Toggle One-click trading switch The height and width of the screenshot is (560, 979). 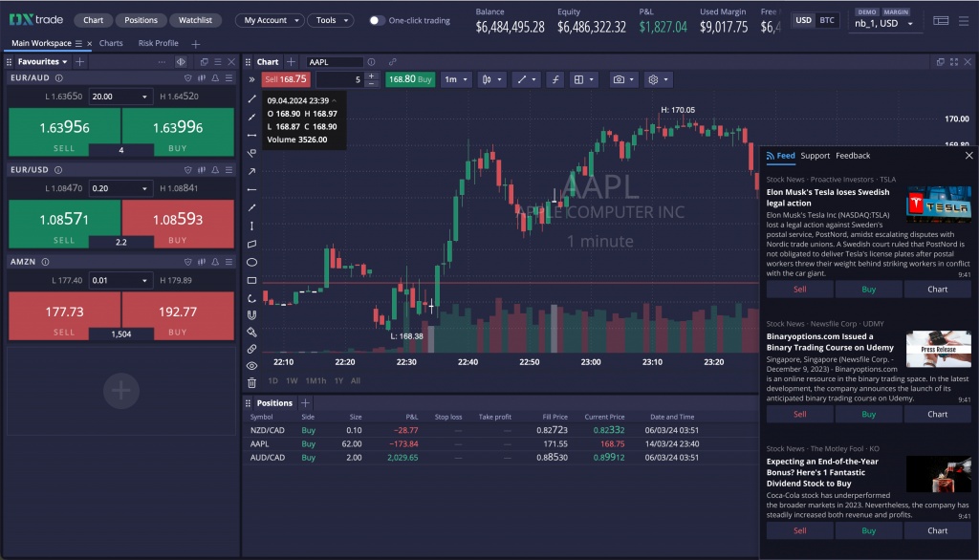(375, 21)
